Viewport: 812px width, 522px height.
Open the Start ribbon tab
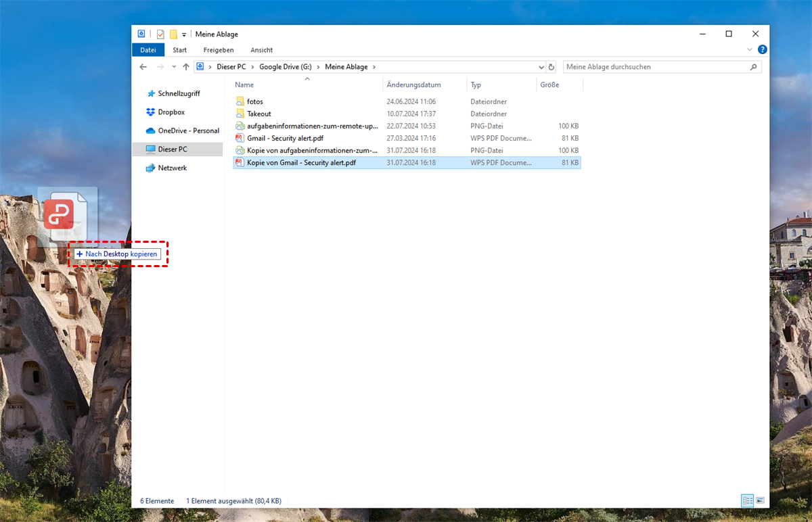click(x=180, y=50)
